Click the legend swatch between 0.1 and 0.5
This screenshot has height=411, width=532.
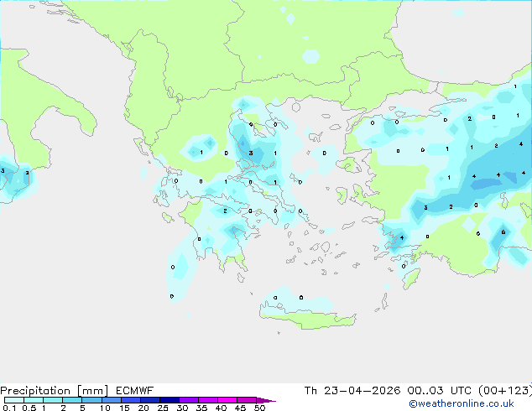[x=14, y=400]
